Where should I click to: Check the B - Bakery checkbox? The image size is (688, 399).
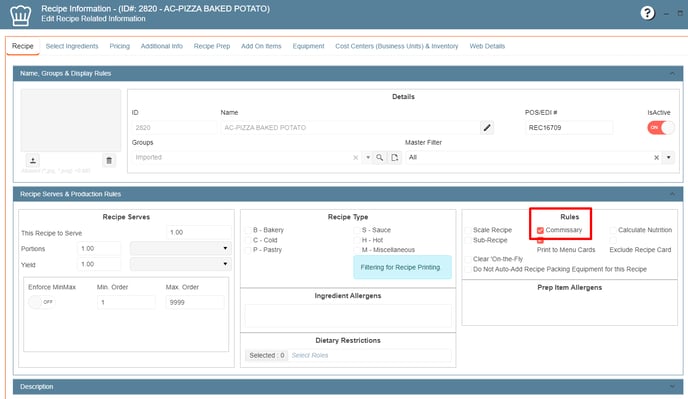tap(248, 230)
